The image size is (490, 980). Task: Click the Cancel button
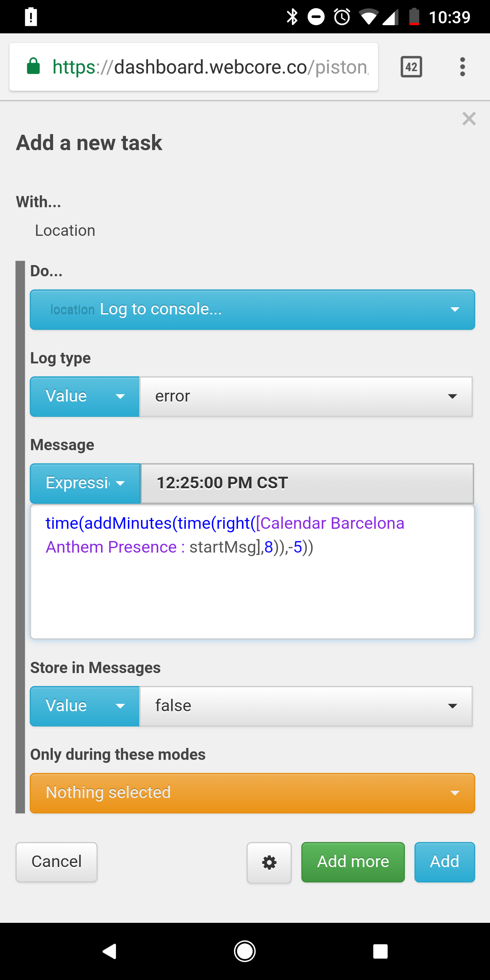[56, 862]
